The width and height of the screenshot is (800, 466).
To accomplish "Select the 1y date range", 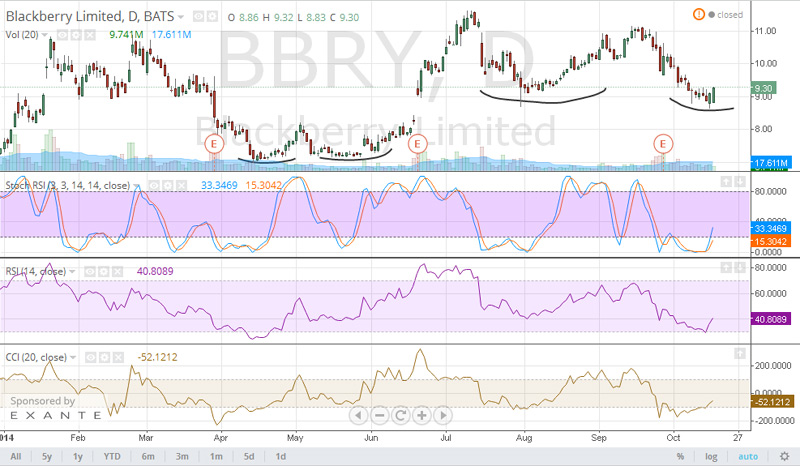I will [78, 456].
